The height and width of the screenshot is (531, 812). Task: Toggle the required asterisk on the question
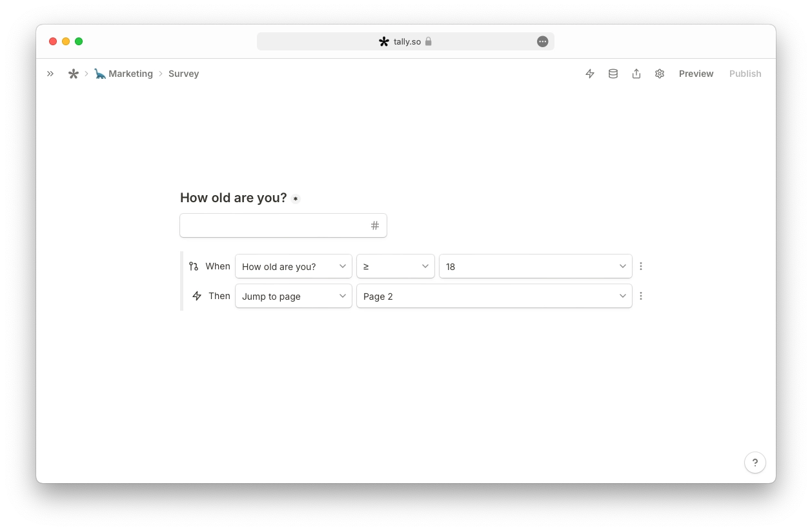[296, 199]
